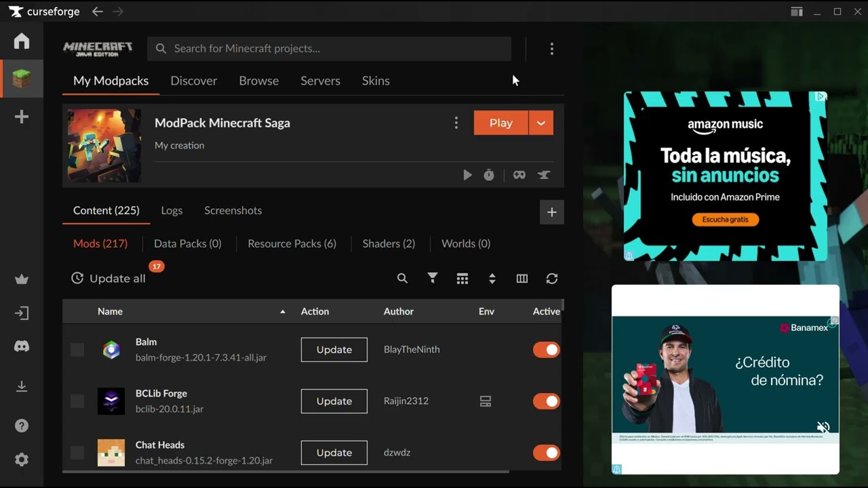
Task: Disable the Chat Heads active toggle
Action: pyautogui.click(x=546, y=453)
